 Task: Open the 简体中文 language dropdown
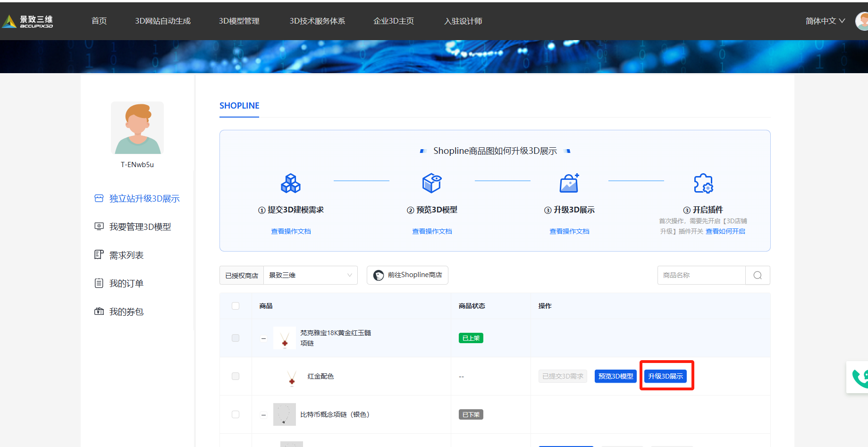(825, 21)
